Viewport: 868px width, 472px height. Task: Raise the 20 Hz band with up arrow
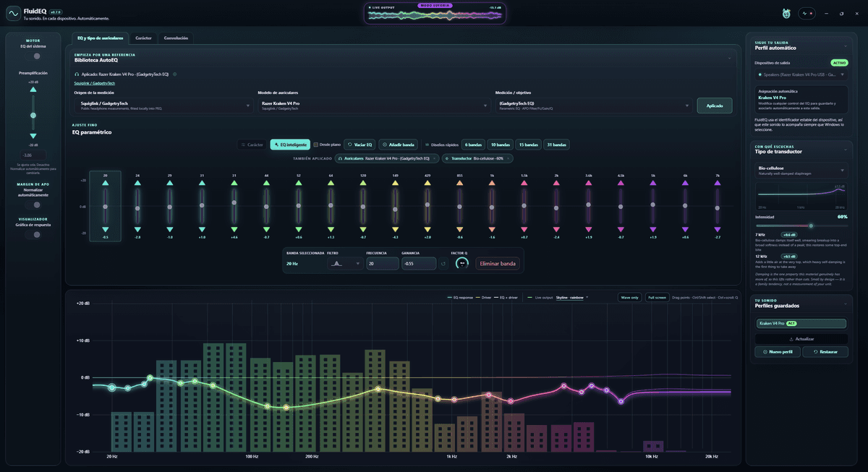[106, 184]
